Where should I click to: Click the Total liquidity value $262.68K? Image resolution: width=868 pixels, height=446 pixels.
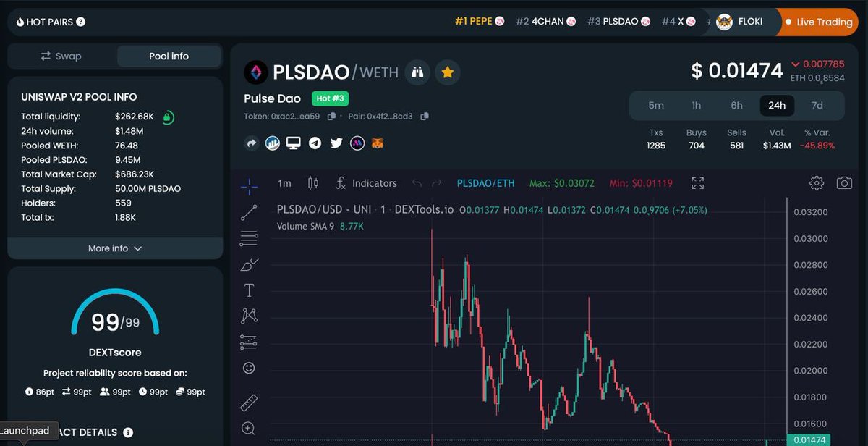(135, 117)
